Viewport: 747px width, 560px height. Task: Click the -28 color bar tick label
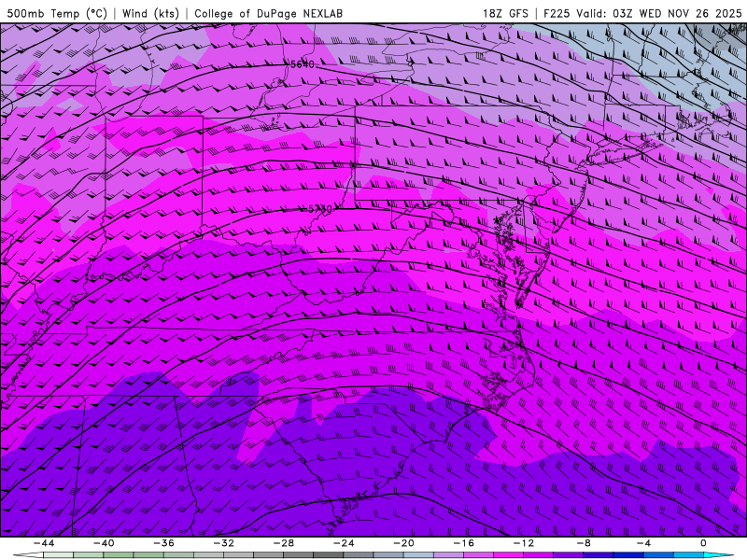point(284,543)
